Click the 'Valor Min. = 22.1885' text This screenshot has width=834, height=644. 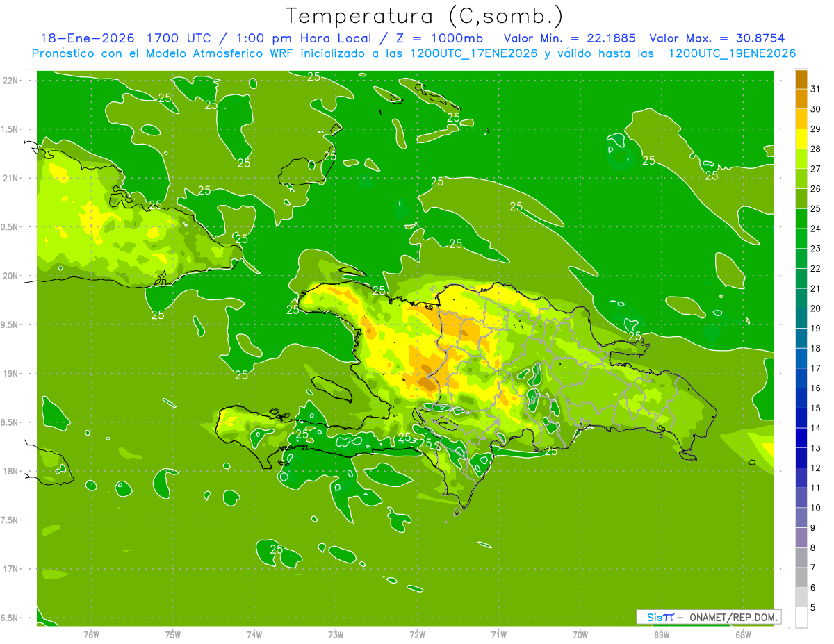[569, 38]
